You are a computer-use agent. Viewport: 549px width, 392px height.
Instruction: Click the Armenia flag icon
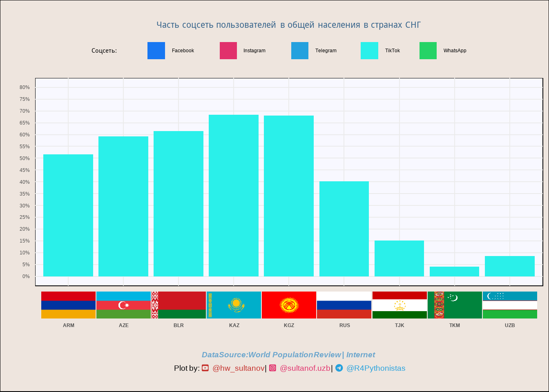pyautogui.click(x=68, y=305)
